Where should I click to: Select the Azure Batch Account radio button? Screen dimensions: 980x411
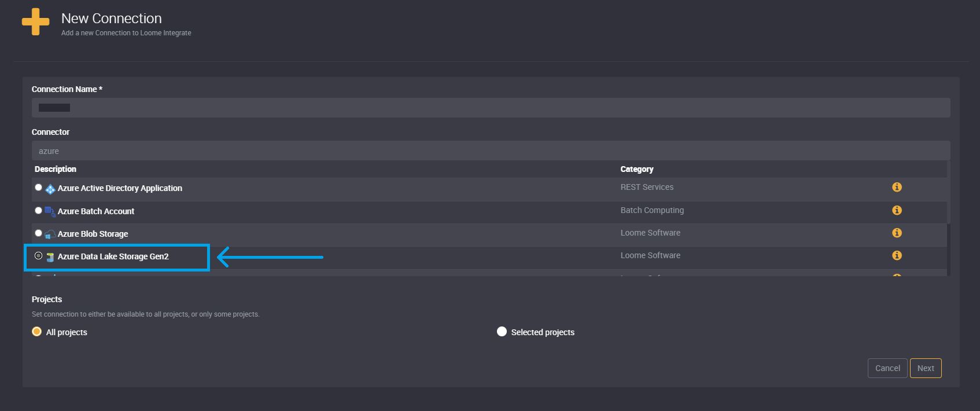38,210
